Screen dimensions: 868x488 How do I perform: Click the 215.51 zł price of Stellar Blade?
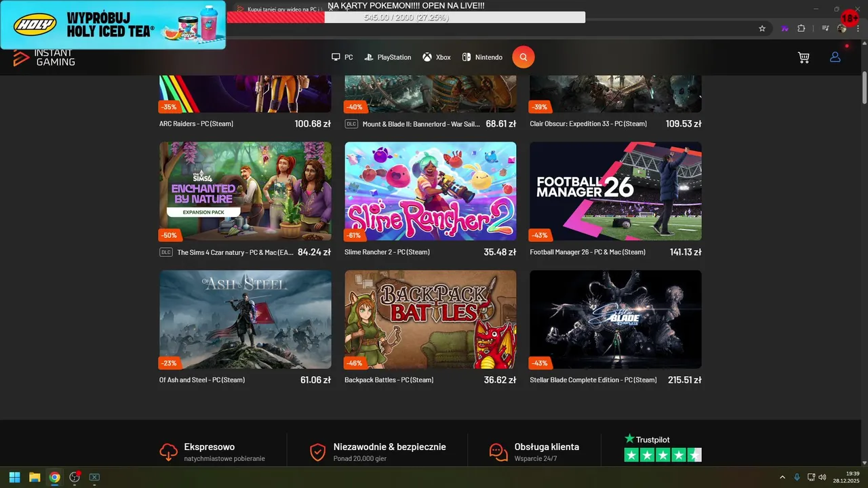684,380
